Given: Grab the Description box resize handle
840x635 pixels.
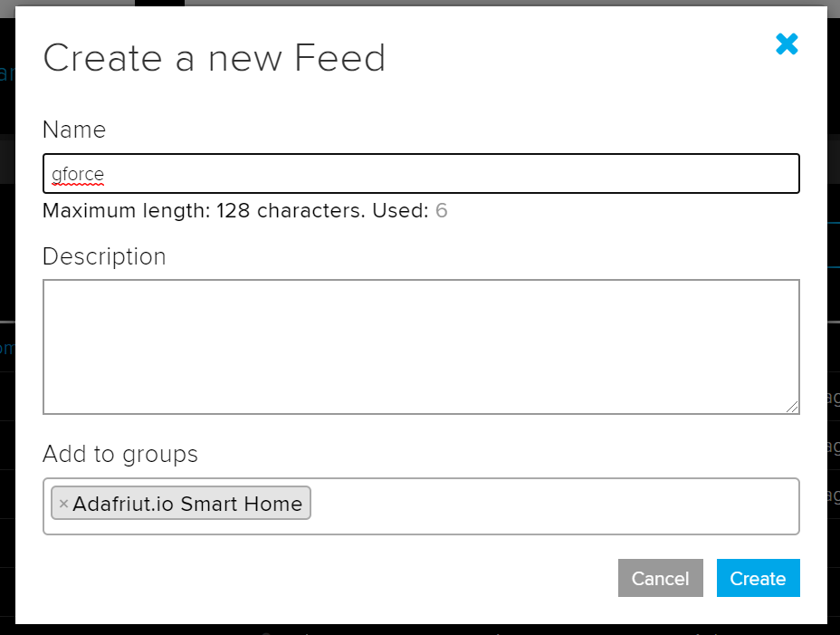Looking at the screenshot, I should pos(793,408).
